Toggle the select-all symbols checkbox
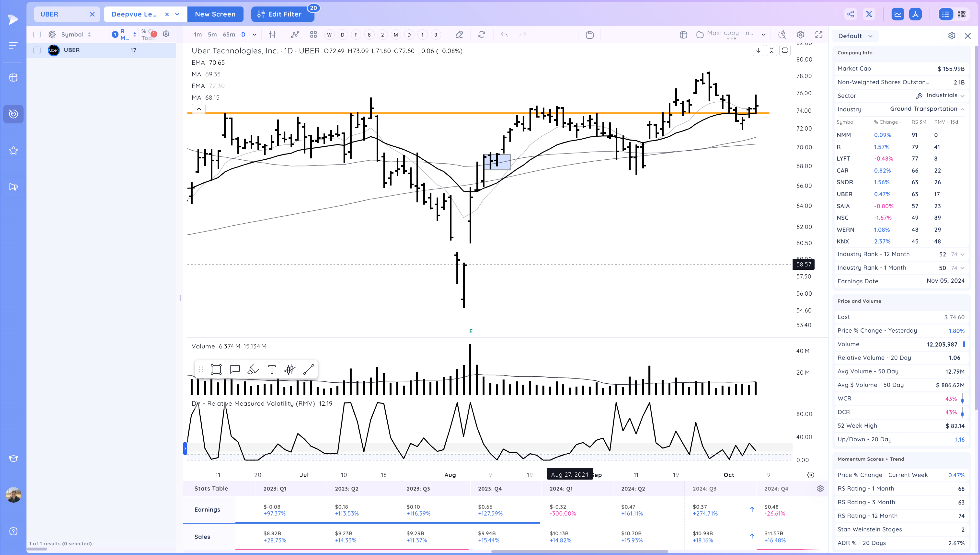980x555 pixels. (x=37, y=35)
